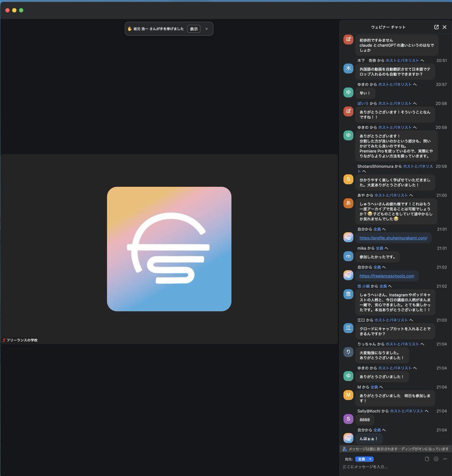This screenshot has width=452, height=476.
Task: Dismiss the raised-hand notification
Action: [206, 29]
